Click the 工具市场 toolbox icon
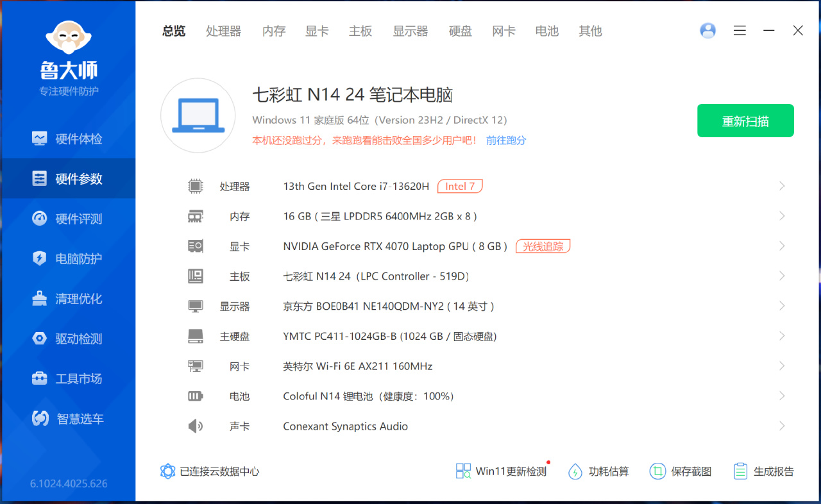 40,378
